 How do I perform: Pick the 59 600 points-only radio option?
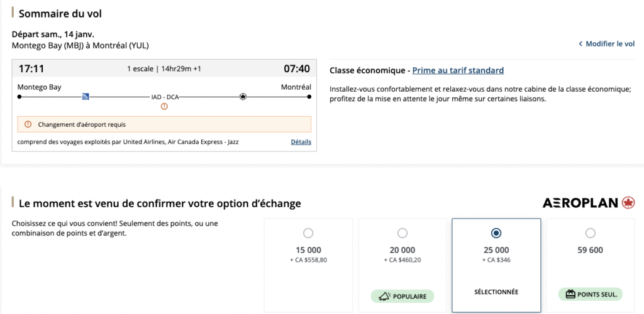point(590,233)
